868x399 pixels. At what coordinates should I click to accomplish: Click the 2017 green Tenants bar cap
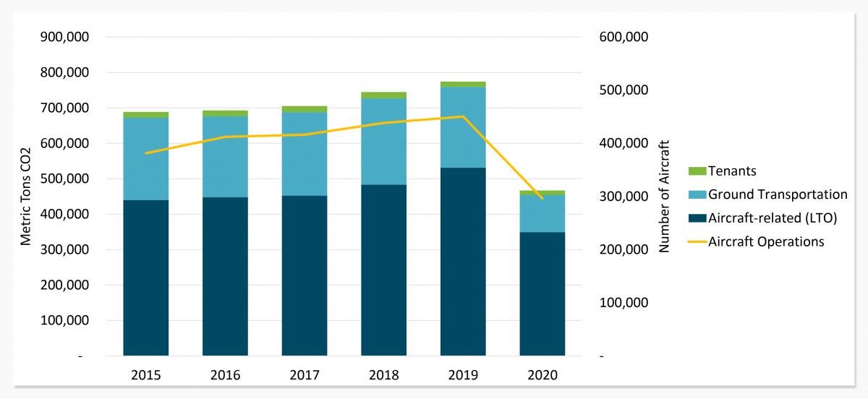(x=305, y=109)
